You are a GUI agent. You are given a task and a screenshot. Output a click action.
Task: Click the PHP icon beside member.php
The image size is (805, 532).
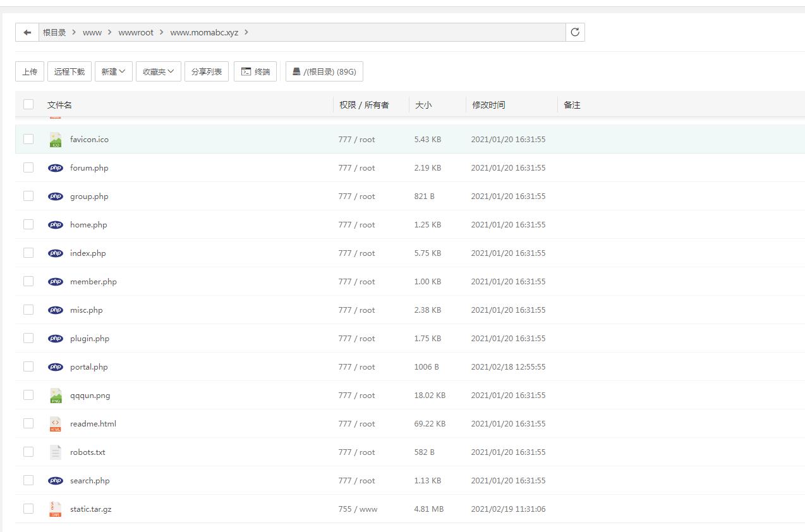tap(56, 282)
